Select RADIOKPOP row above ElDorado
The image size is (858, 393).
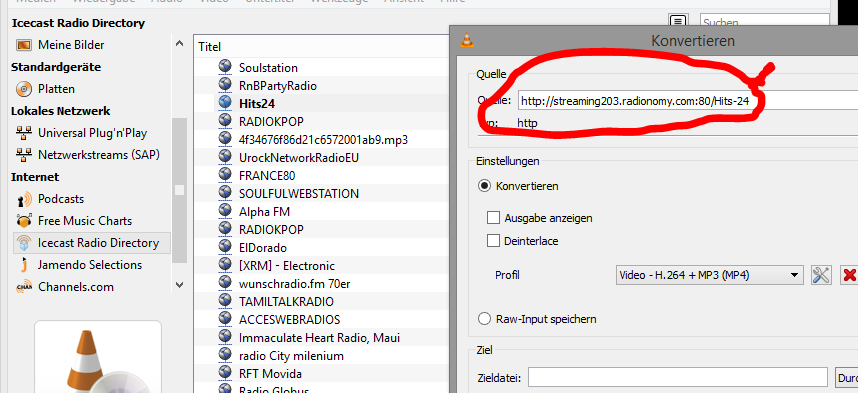click(x=271, y=229)
